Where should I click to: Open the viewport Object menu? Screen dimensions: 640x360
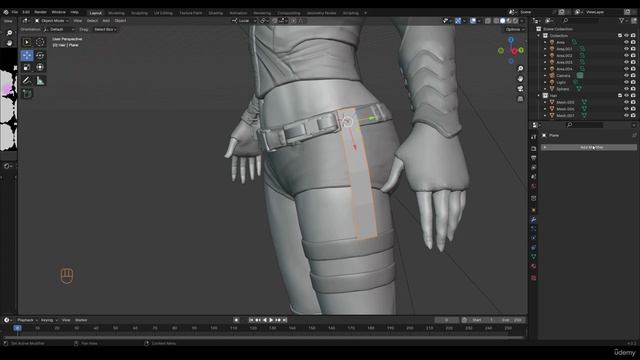[120, 20]
